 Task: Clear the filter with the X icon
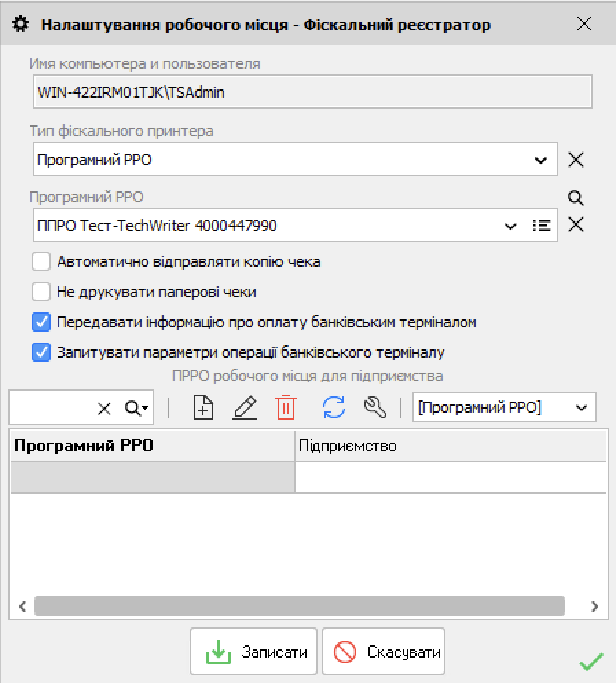point(103,408)
